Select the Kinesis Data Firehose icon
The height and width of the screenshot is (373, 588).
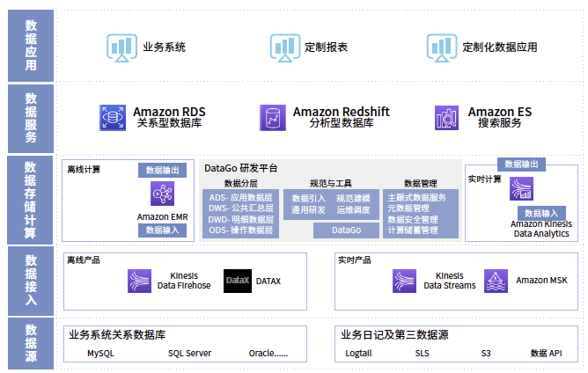141,281
